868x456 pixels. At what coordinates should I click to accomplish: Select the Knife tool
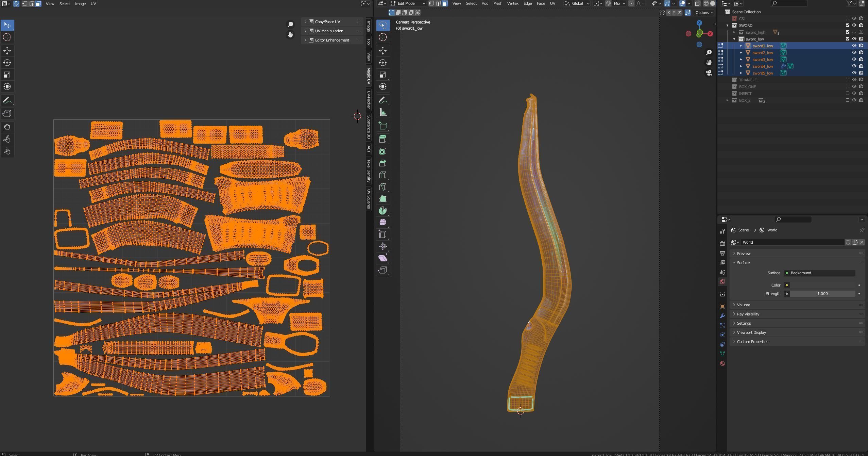coord(383,187)
